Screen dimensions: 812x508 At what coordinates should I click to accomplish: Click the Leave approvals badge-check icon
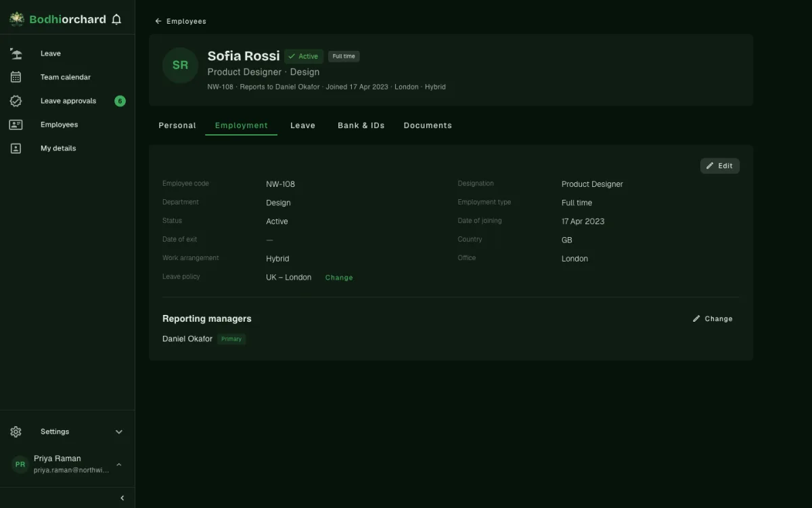point(16,101)
